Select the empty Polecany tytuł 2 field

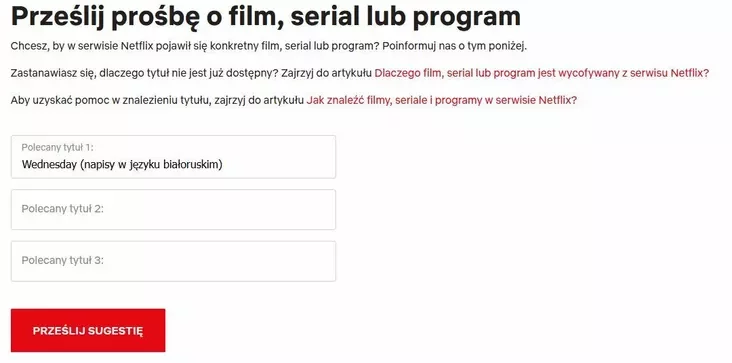point(173,209)
